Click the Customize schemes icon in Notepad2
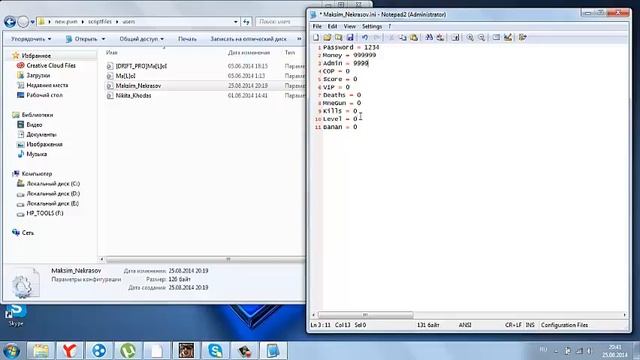The height and width of the screenshot is (360, 640). [508, 38]
